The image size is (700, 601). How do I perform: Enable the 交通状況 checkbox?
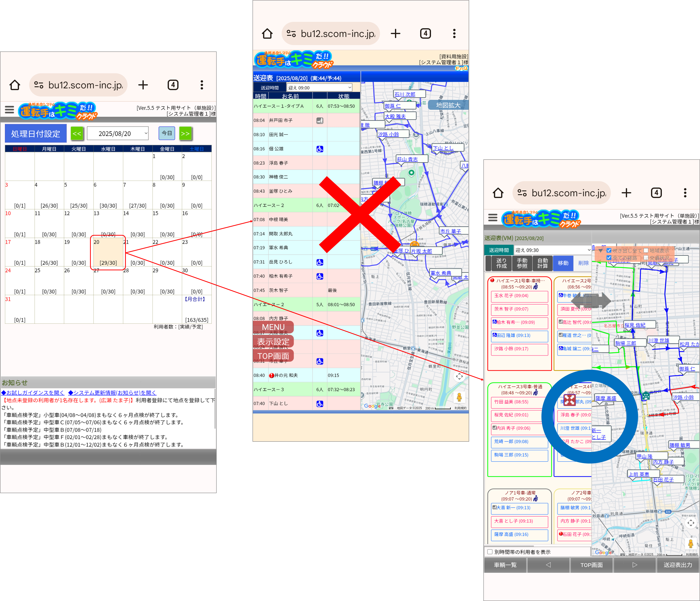(646, 258)
